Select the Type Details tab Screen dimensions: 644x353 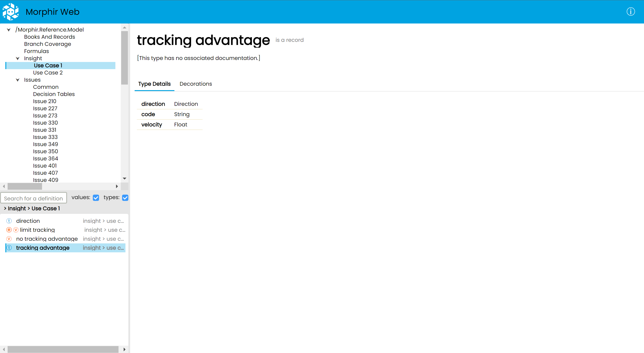(154, 84)
